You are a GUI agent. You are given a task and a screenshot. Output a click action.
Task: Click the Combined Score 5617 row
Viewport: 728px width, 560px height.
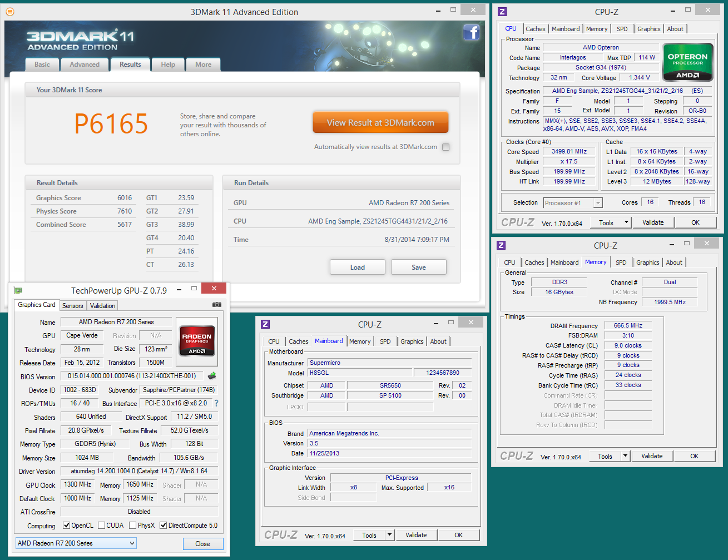[84, 225]
